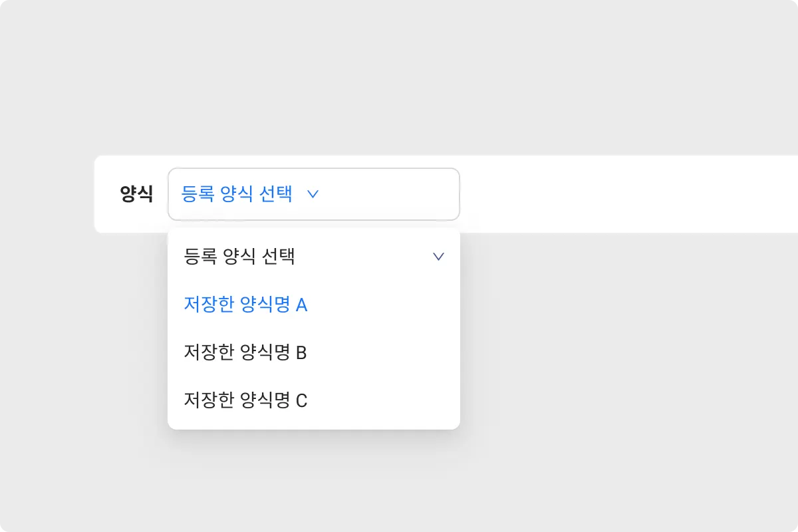Image resolution: width=798 pixels, height=532 pixels.
Task: Click the blue 등록 양식 선택 text in the select box
Action: [237, 194]
